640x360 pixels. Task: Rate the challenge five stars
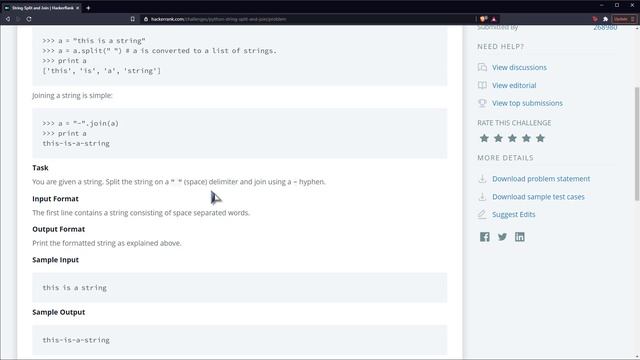tap(540, 138)
